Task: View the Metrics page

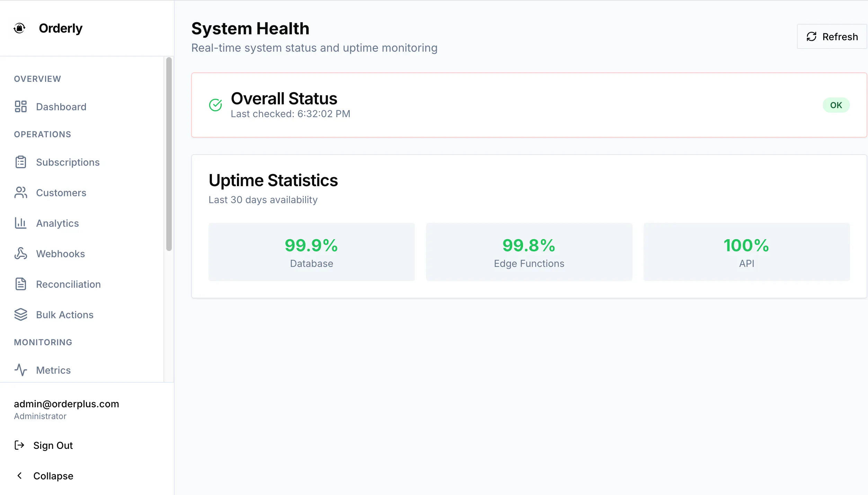Action: [x=82, y=370]
